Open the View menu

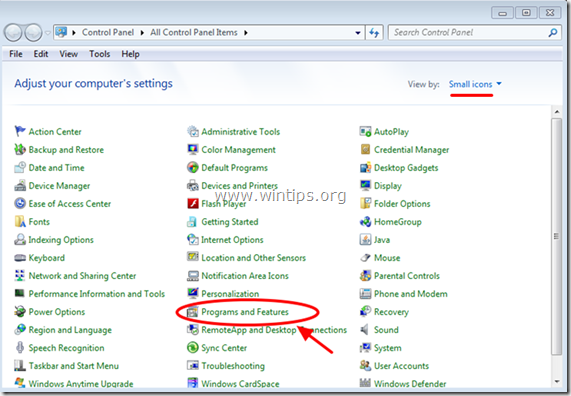(x=68, y=54)
